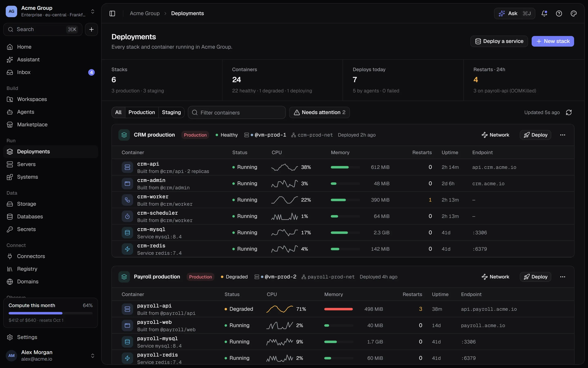Open Databases in the sidebar
The height and width of the screenshot is (368, 588).
[51, 217]
